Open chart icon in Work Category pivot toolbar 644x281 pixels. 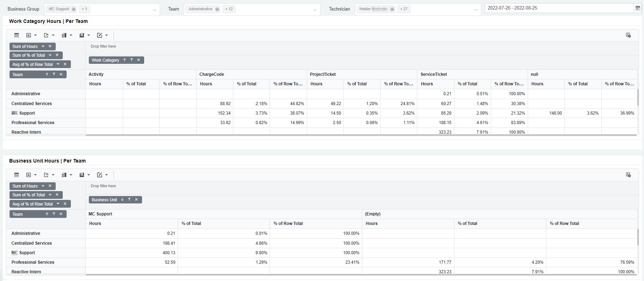(29, 35)
